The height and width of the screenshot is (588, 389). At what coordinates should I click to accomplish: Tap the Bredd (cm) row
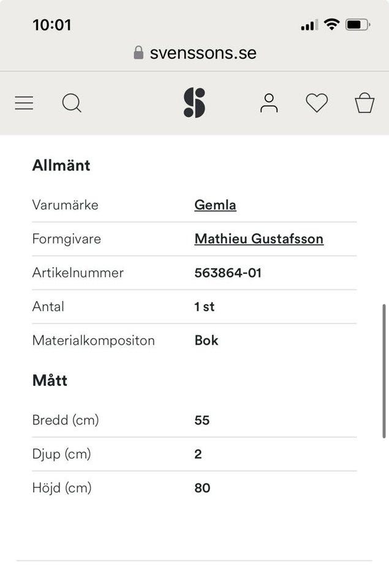(x=66, y=420)
